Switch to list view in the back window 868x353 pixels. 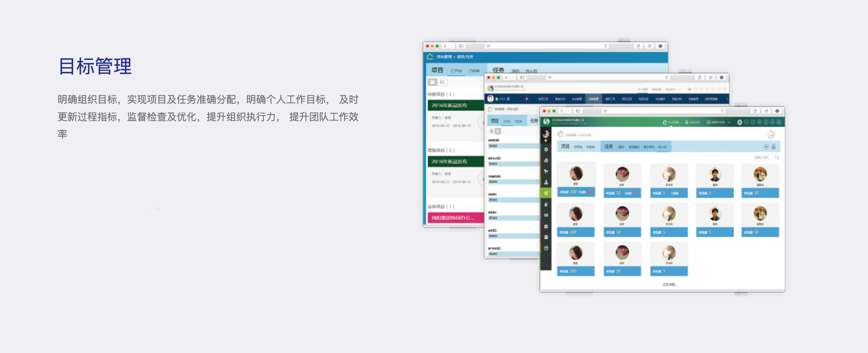(442, 82)
